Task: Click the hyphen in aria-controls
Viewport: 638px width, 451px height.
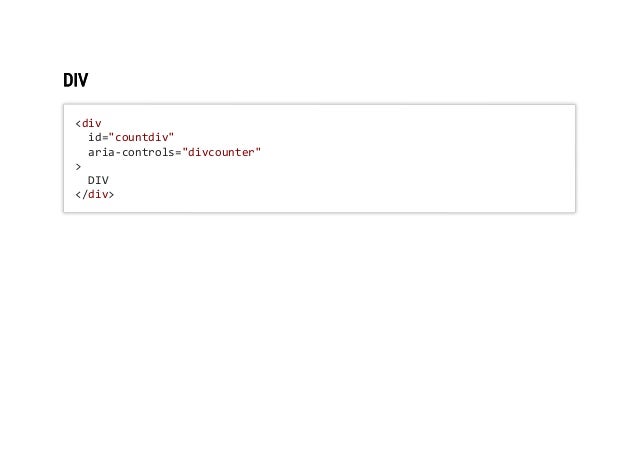Action: (118, 153)
